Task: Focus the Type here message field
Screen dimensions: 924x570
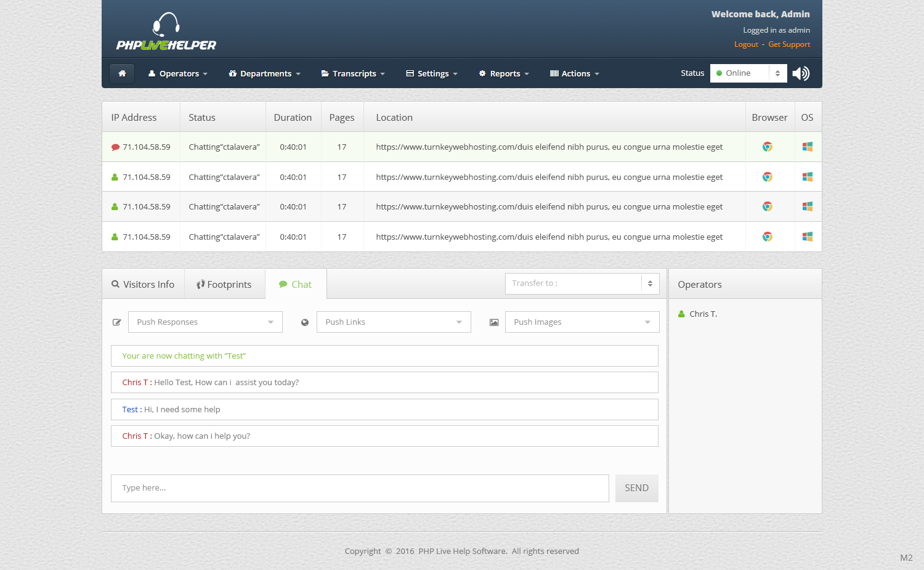Action: point(360,488)
